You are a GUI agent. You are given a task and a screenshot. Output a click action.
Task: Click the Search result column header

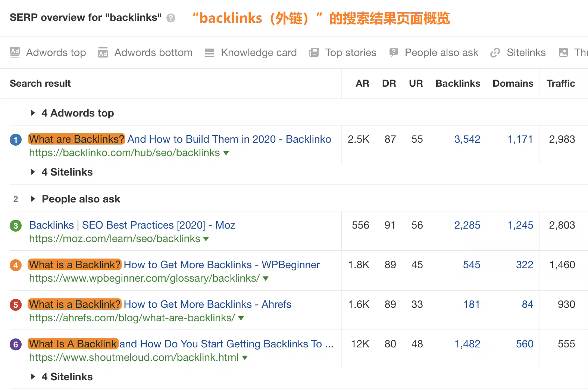pyautogui.click(x=40, y=83)
